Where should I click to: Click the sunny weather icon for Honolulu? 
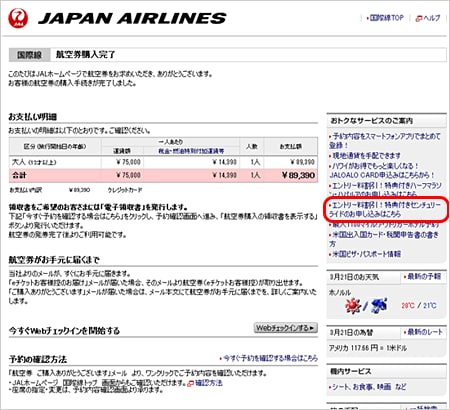pyautogui.click(x=353, y=305)
